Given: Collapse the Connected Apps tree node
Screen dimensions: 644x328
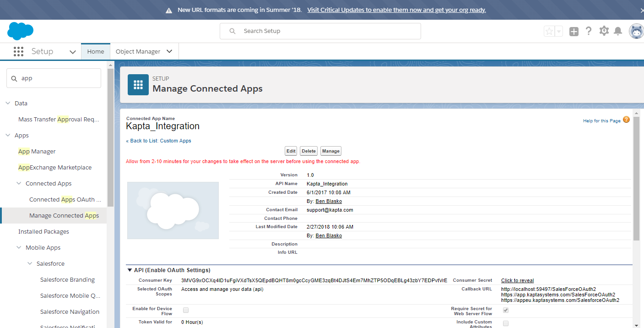Looking at the screenshot, I should pos(19,183).
